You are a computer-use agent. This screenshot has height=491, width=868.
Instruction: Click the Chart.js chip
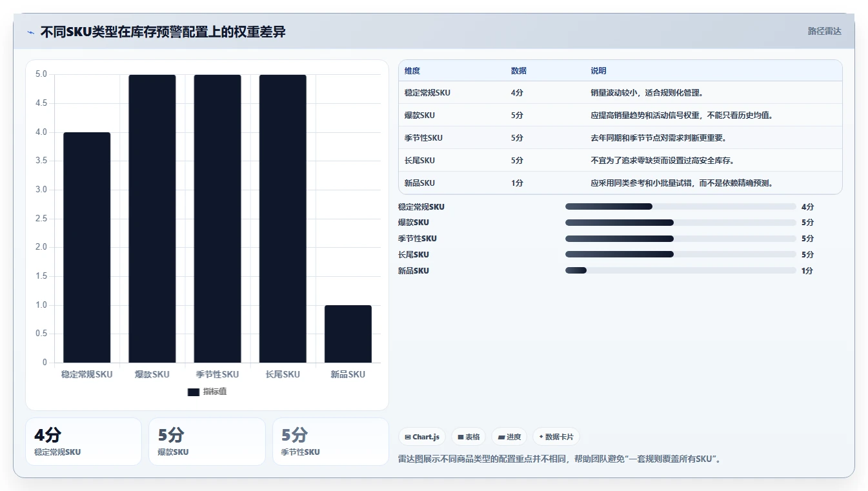pos(422,437)
